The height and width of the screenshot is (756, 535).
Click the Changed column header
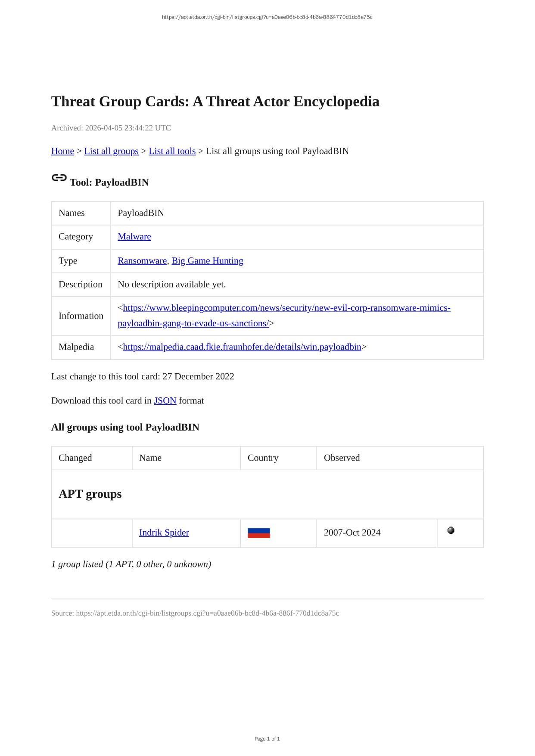click(75, 458)
